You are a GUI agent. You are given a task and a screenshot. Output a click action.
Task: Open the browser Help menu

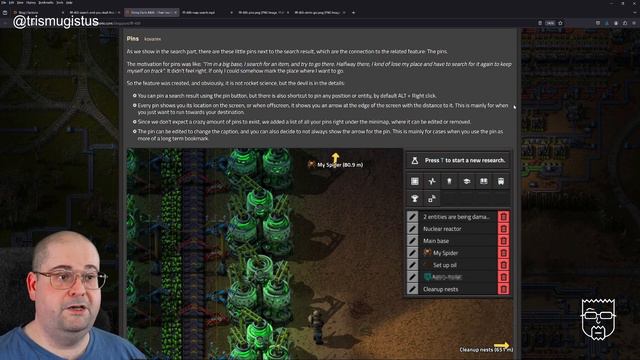[x=69, y=2]
